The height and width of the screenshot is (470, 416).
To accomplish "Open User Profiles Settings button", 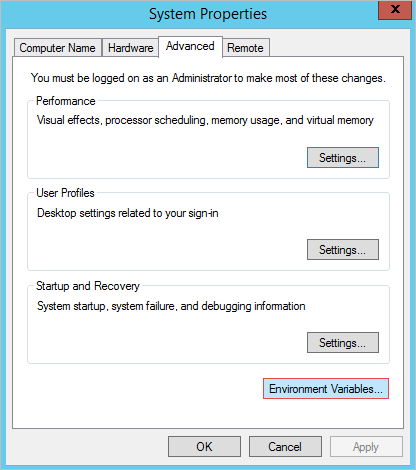I will (x=343, y=249).
